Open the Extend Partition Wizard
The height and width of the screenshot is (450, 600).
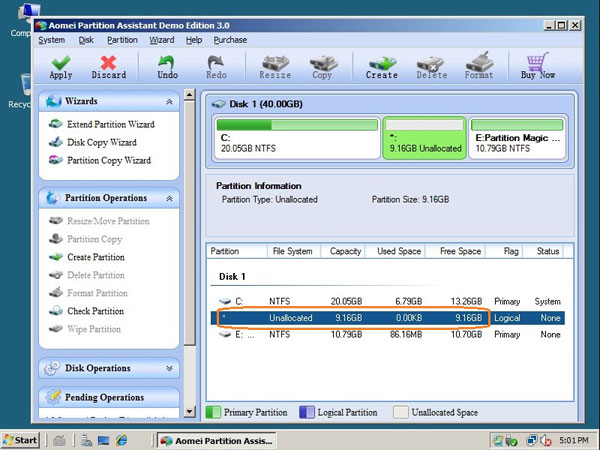(109, 124)
